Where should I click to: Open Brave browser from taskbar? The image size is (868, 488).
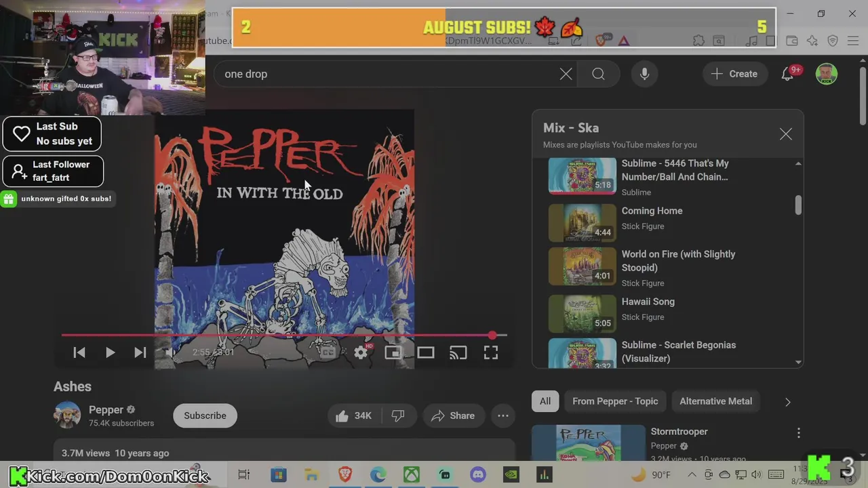(x=345, y=475)
